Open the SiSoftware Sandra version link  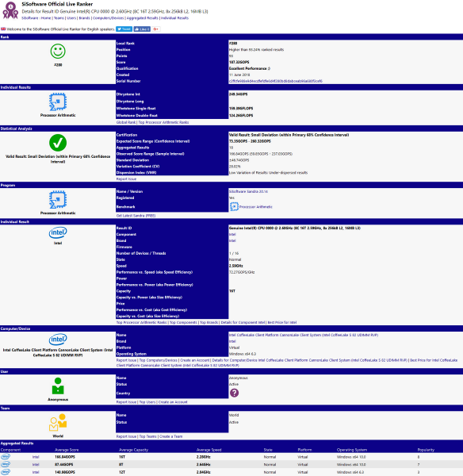coord(248,191)
